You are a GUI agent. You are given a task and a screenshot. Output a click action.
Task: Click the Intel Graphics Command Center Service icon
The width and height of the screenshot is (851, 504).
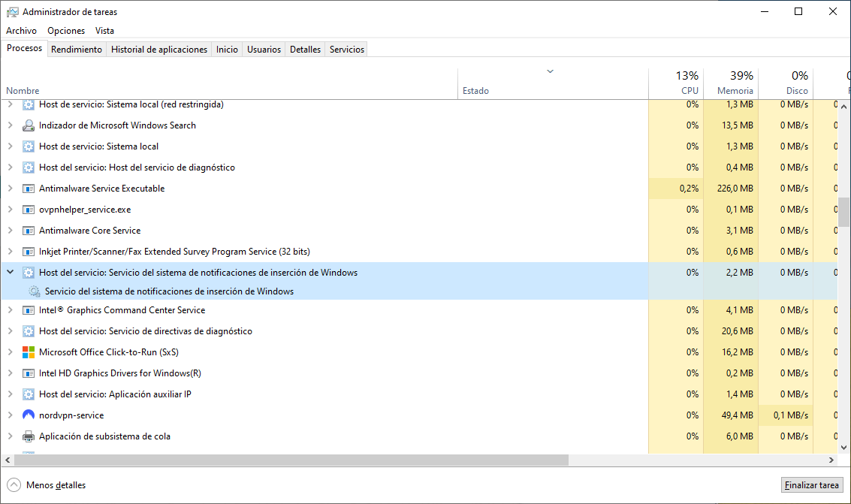(29, 310)
